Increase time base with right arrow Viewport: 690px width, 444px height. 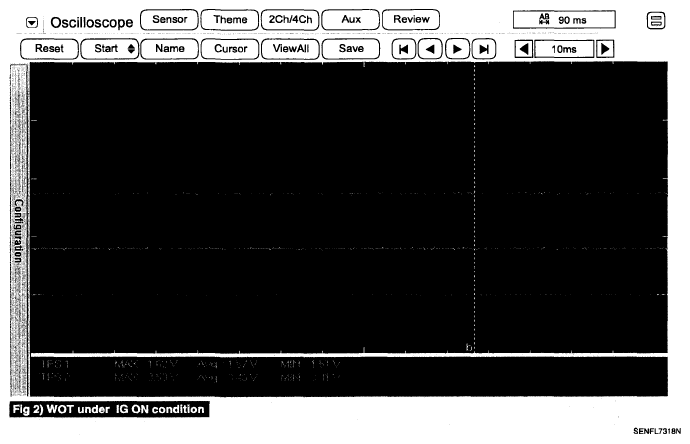[x=603, y=48]
